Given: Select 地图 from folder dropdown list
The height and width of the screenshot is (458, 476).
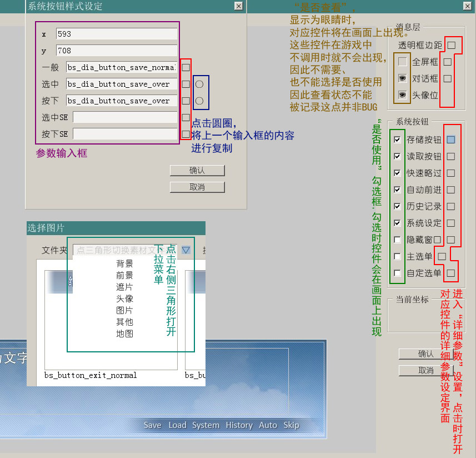Looking at the screenshot, I should (124, 333).
